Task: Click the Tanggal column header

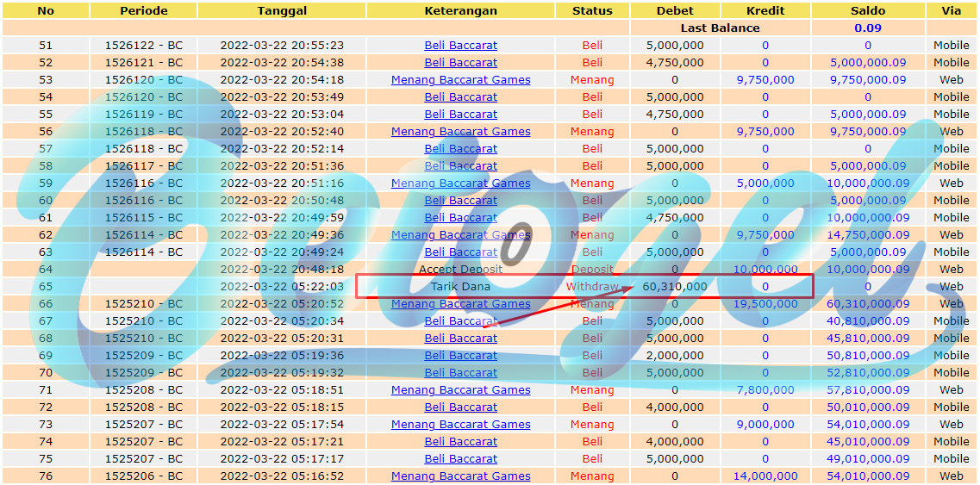Action: pos(282,10)
